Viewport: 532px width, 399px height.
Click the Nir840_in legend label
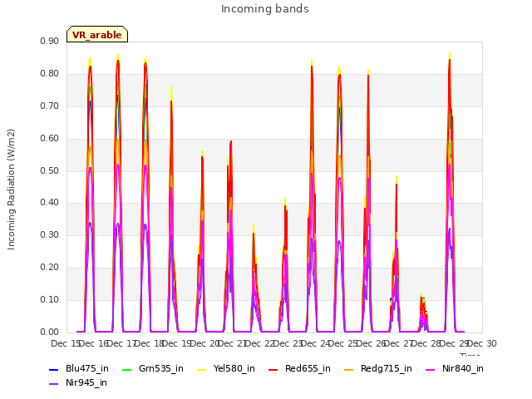click(x=463, y=368)
